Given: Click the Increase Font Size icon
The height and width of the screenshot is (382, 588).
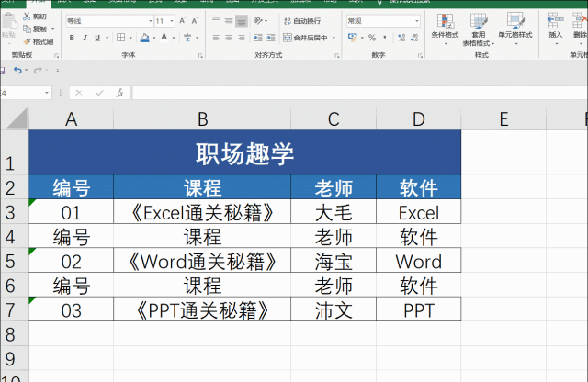Looking at the screenshot, I should pos(182,21).
